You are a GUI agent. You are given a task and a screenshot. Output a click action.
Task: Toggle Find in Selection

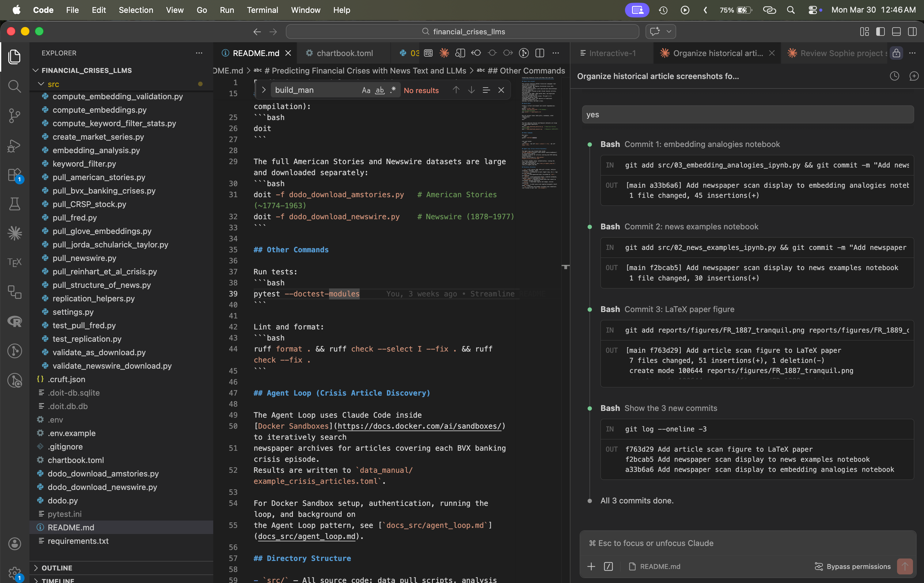[x=486, y=90]
